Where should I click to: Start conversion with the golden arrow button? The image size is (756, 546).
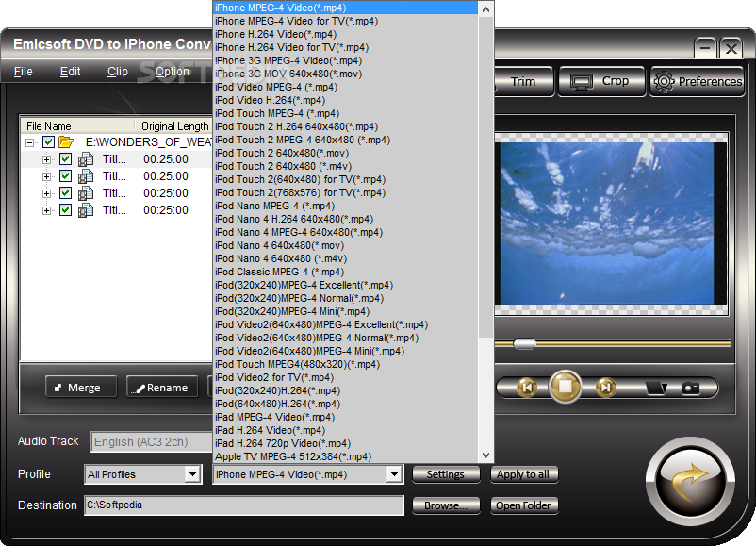click(690, 482)
